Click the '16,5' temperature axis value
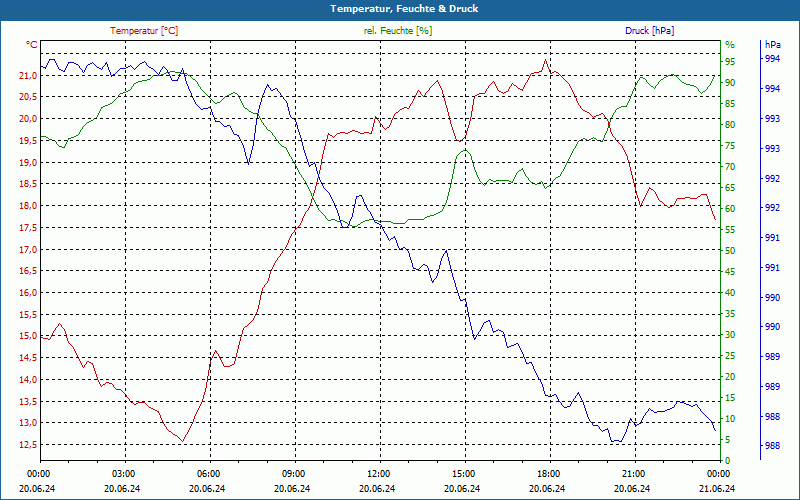Screen dimensions: 800x500 click(28, 271)
